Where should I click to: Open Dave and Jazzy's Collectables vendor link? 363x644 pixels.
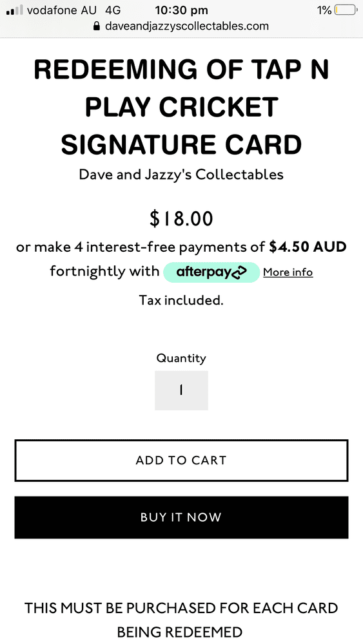pos(181,175)
